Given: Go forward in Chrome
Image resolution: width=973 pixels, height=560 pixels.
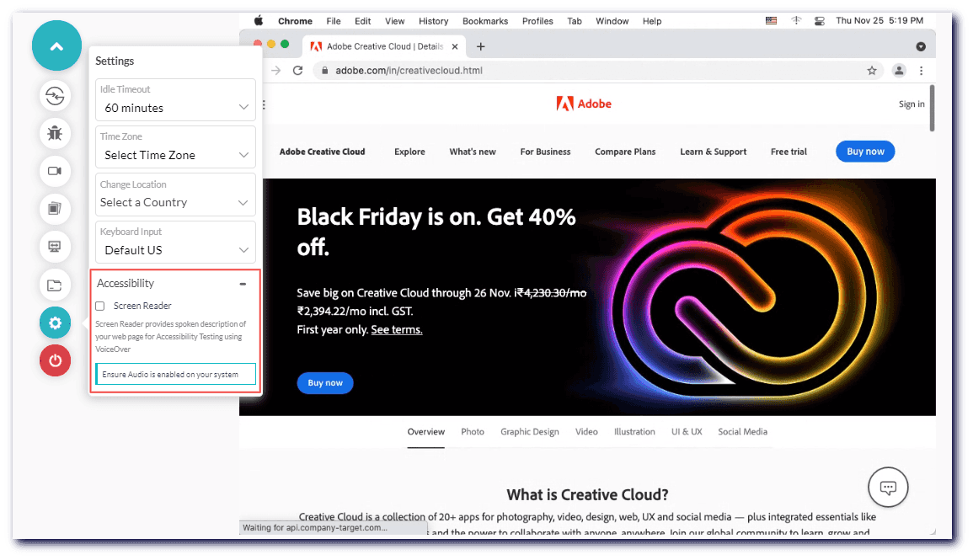Looking at the screenshot, I should pos(276,71).
